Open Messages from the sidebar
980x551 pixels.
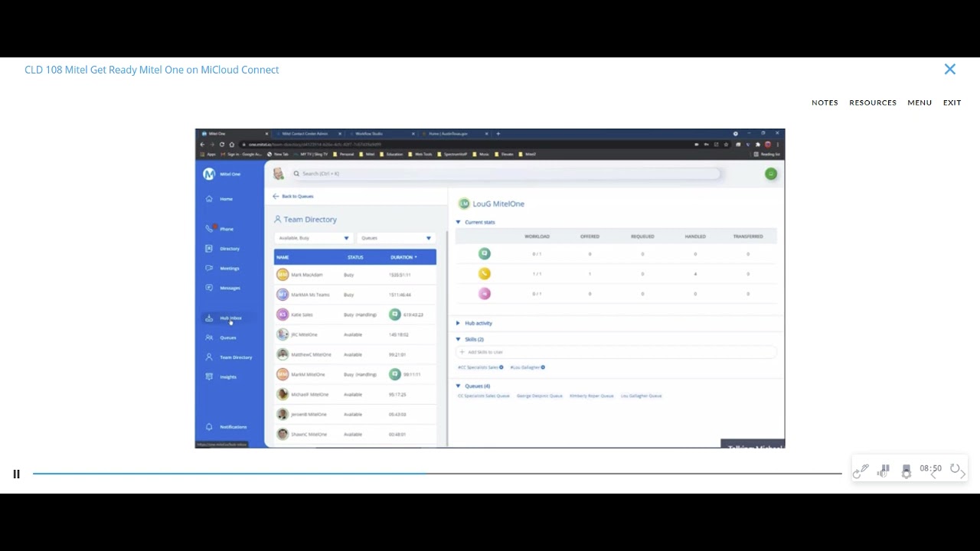pyautogui.click(x=223, y=288)
